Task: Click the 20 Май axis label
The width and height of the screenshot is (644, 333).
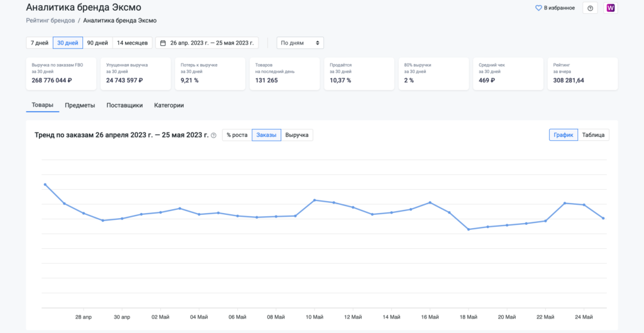Action: (507, 317)
